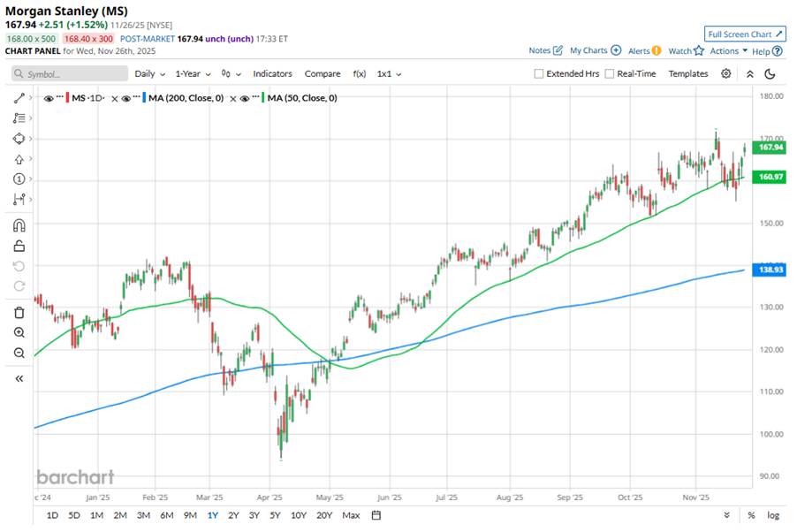Select the 5Y time range
This screenshot has height=532, width=797.
click(x=277, y=515)
